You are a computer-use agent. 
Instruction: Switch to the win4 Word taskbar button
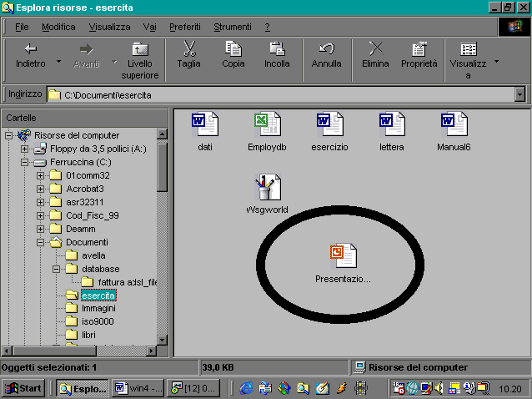click(138, 388)
